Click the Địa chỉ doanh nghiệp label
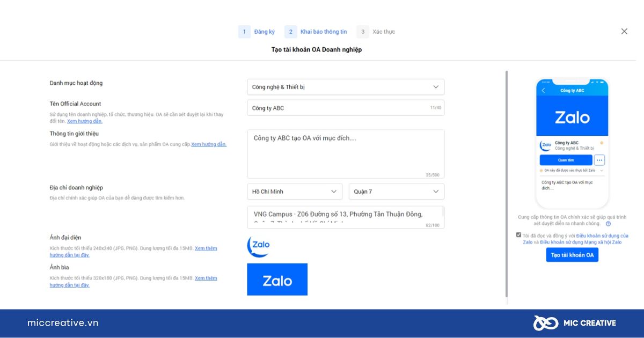Screen dimensions: 644x338 pos(76,188)
